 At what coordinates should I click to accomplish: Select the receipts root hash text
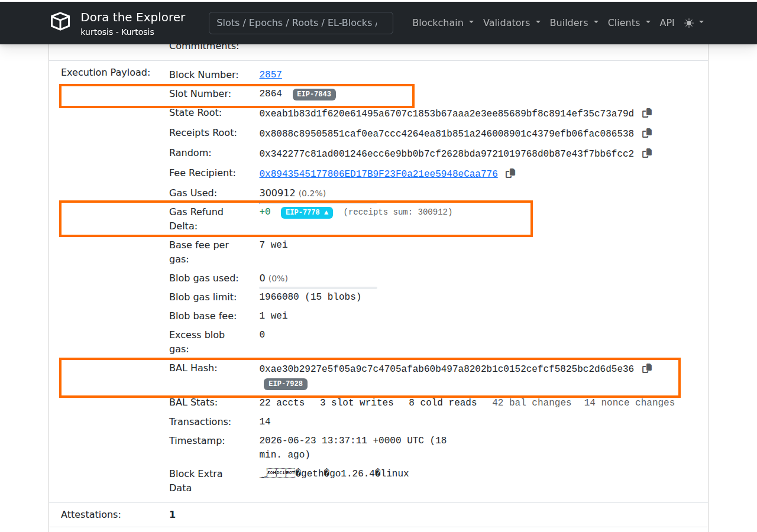(x=447, y=134)
